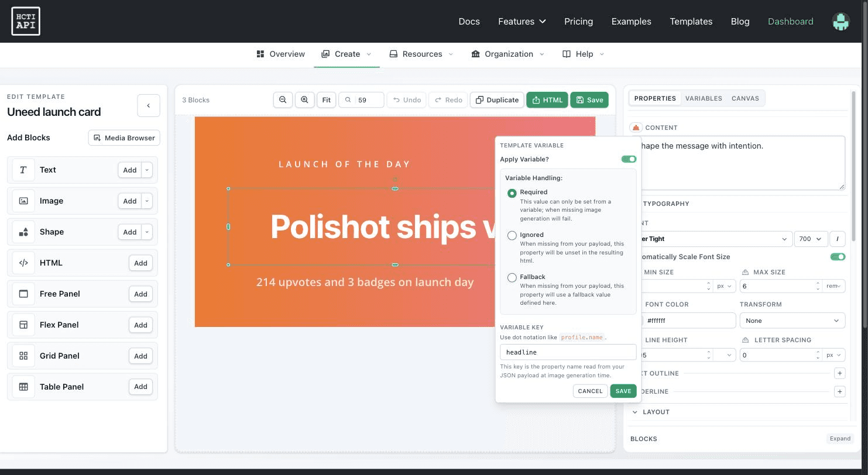Click the Free Panel icon
The height and width of the screenshot is (475, 868).
click(23, 294)
